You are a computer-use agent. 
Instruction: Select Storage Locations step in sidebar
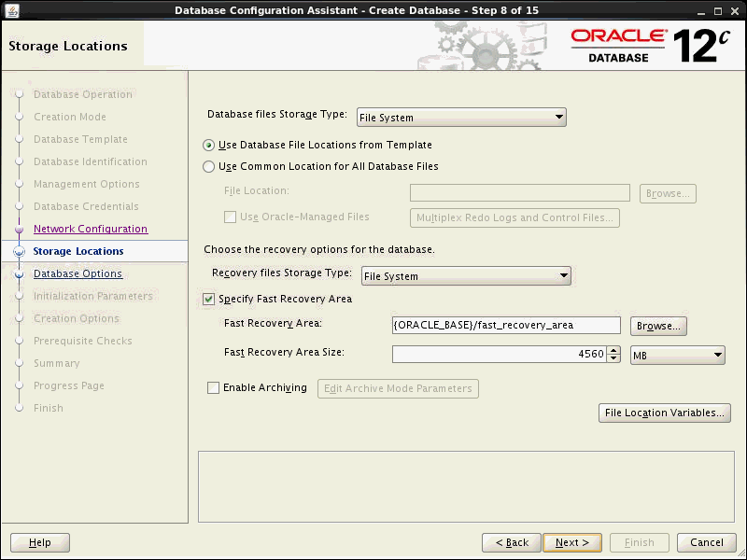pos(78,251)
